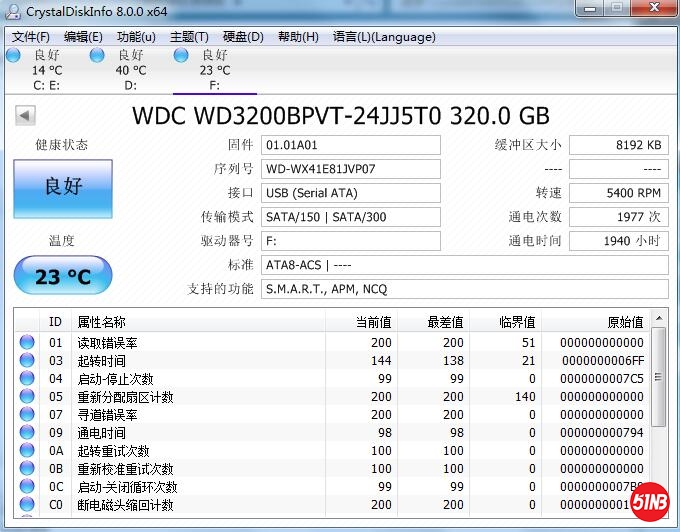Click status orb for attribute 0C 启动-关闭循环次数
This screenshot has width=680, height=532.
(x=27, y=486)
